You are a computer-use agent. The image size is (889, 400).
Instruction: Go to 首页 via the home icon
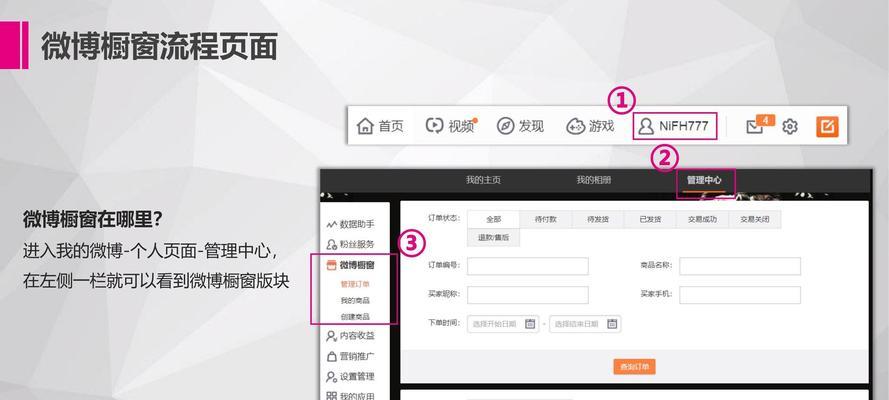point(365,126)
